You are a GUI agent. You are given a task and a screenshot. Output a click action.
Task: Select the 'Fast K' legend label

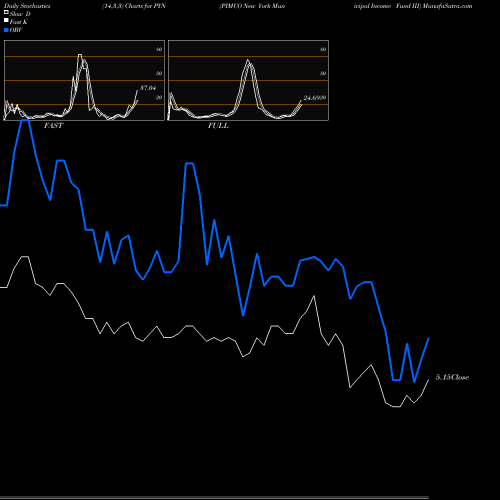point(19,22)
